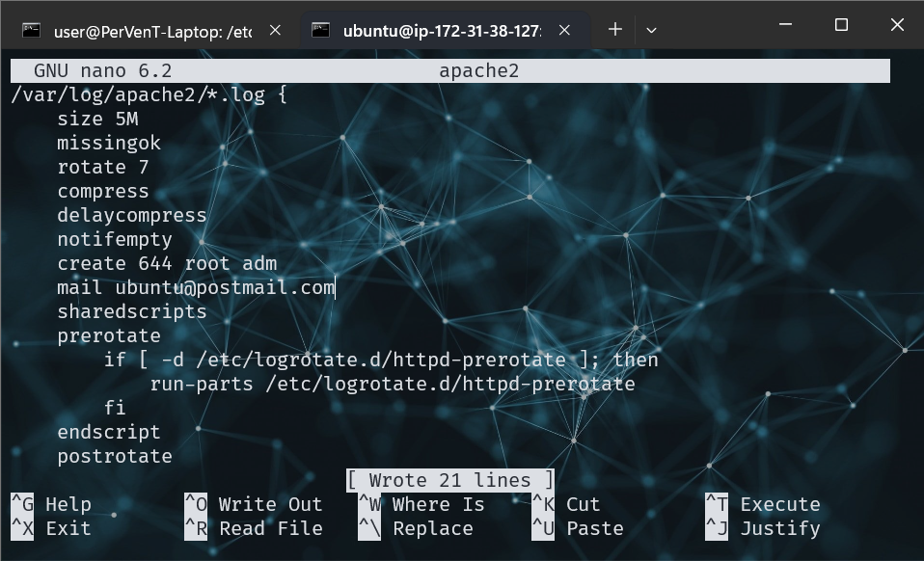Click on the 'size 5M' line

pyautogui.click(x=97, y=119)
